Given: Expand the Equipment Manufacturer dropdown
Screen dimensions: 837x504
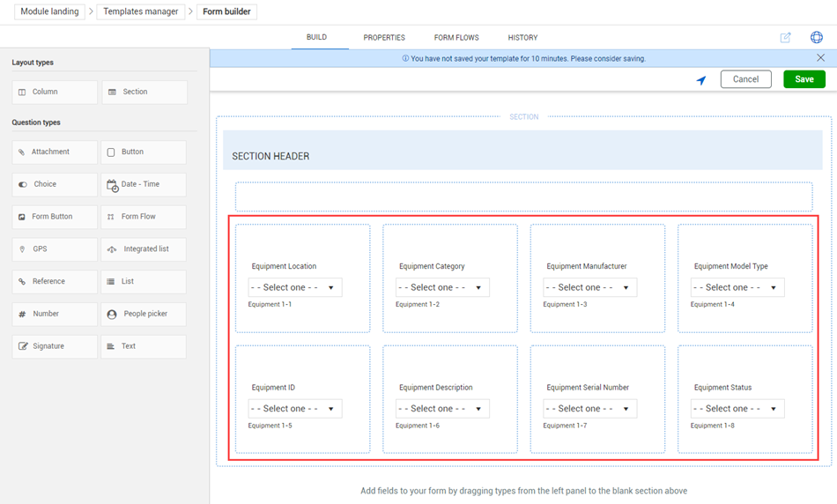Looking at the screenshot, I should click(589, 287).
